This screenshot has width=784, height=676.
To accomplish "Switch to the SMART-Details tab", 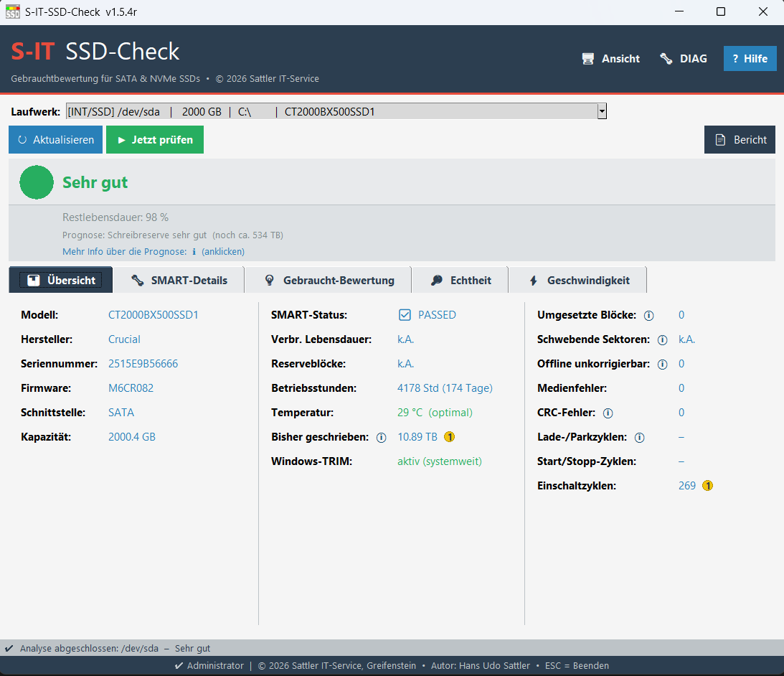I will click(179, 280).
